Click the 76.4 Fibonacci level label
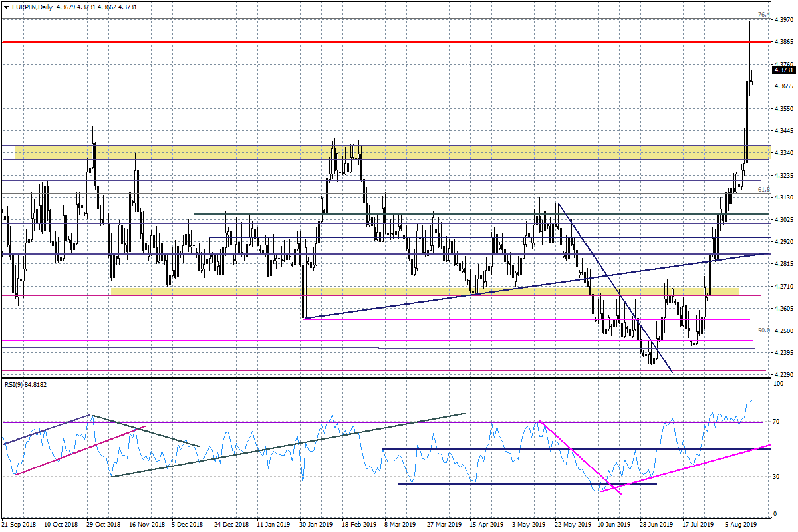 [763, 14]
